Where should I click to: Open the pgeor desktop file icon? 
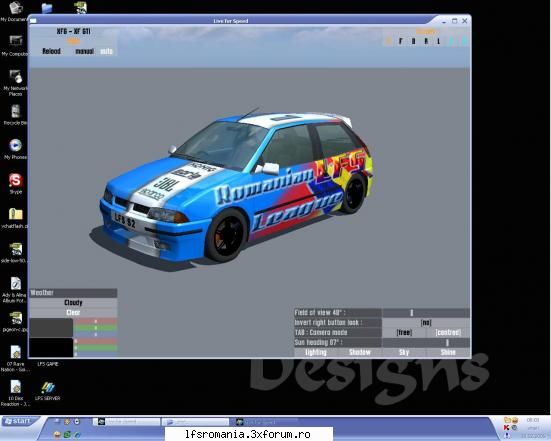click(15, 321)
